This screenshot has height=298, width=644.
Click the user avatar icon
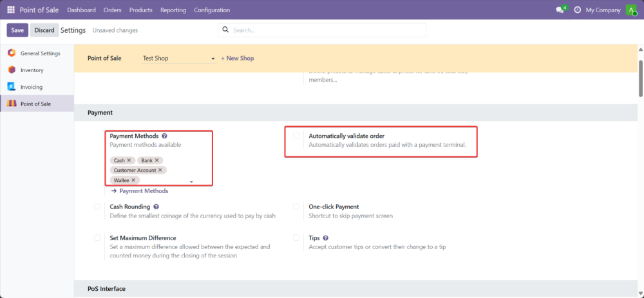point(631,10)
